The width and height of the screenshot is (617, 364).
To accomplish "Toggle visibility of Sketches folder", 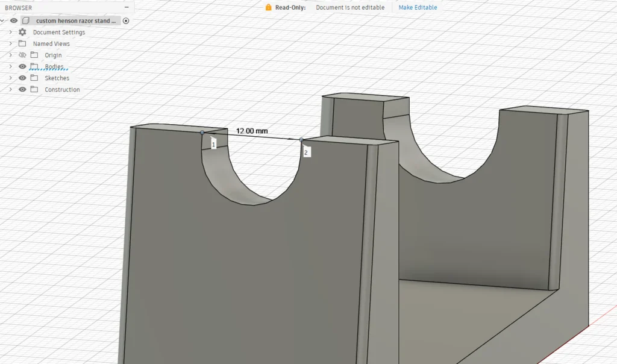I will click(22, 78).
